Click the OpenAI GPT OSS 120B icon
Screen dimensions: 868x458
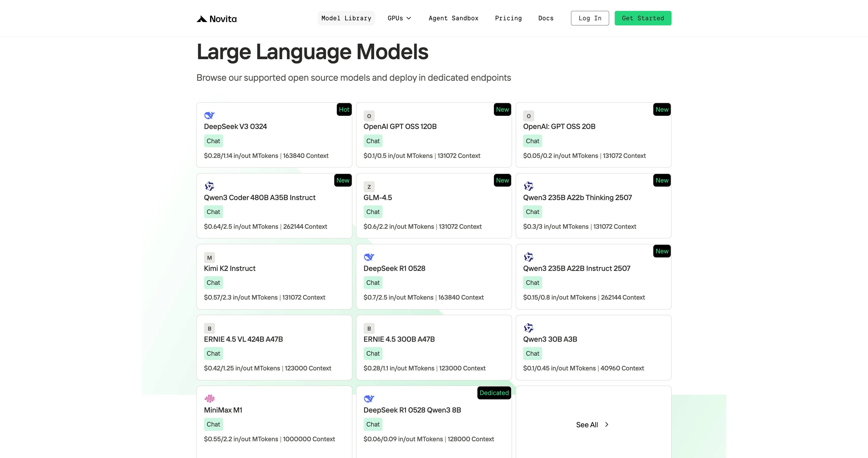369,116
